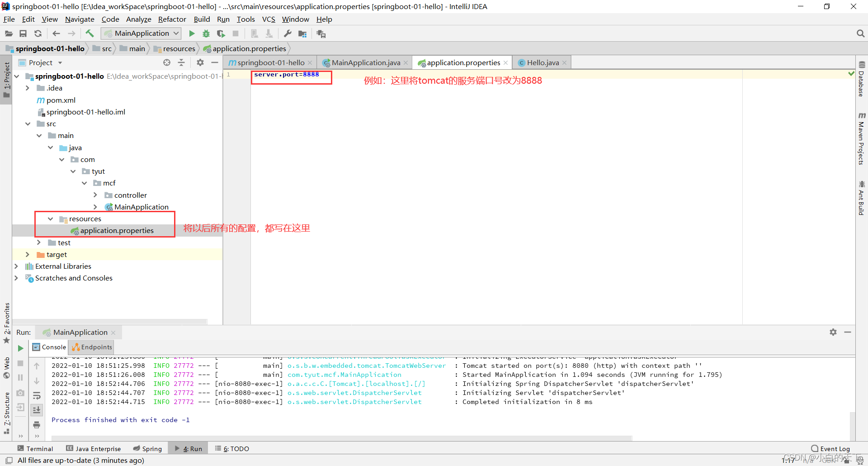Collapse all nodes icon in Project panel

(181, 62)
